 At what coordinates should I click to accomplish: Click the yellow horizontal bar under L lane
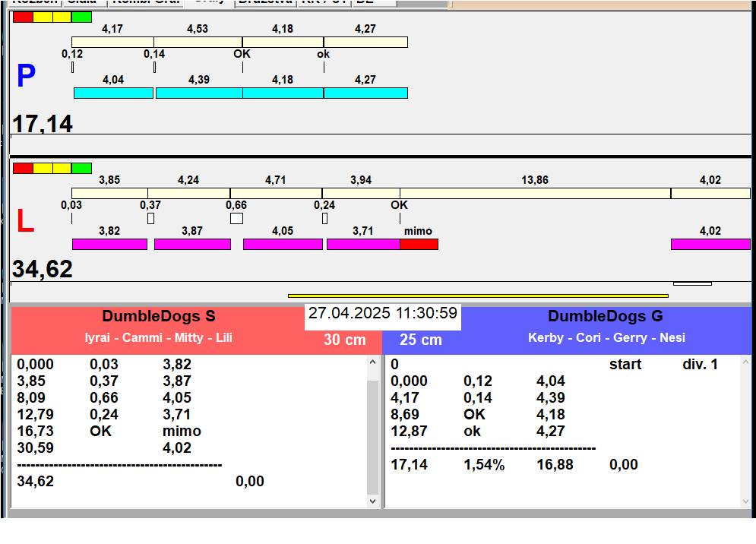click(477, 296)
